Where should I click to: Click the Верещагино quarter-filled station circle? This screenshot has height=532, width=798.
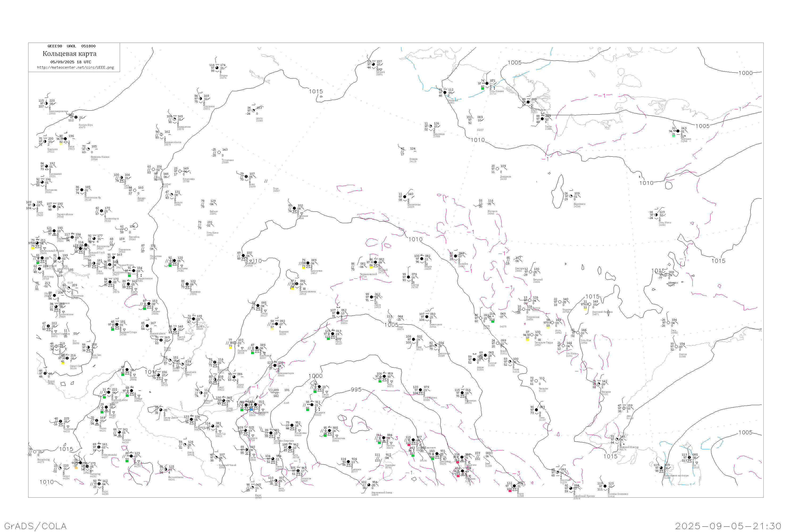tap(174, 119)
